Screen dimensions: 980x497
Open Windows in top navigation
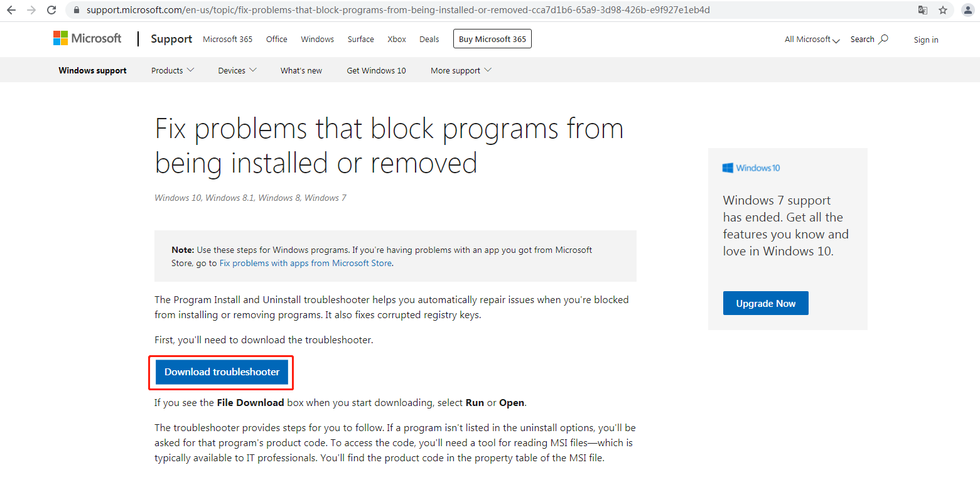coord(317,39)
